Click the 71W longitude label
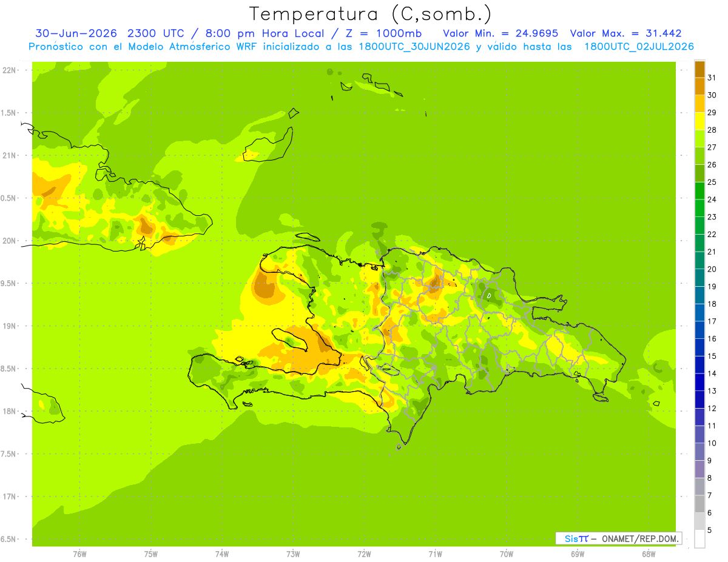728x562 pixels. pos(435,554)
